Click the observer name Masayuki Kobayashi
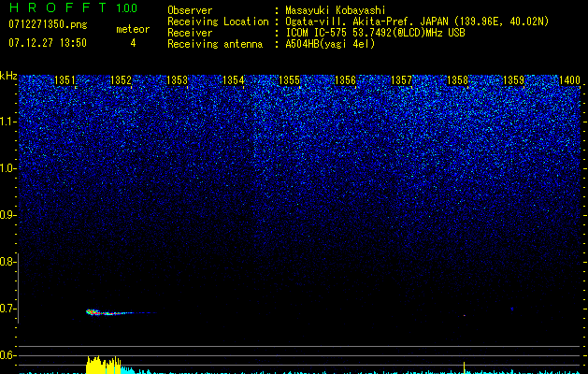The image size is (588, 374). (335, 10)
